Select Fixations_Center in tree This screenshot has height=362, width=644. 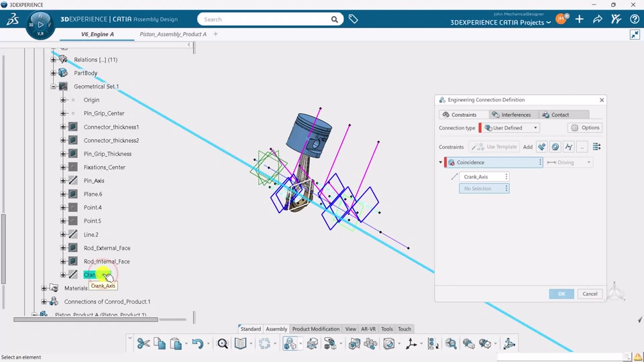(105, 167)
